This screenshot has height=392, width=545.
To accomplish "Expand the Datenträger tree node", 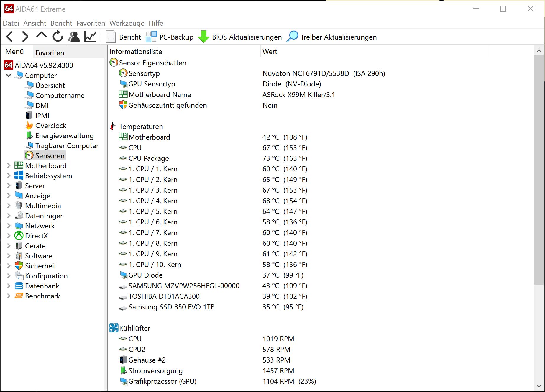I will click(x=9, y=216).
